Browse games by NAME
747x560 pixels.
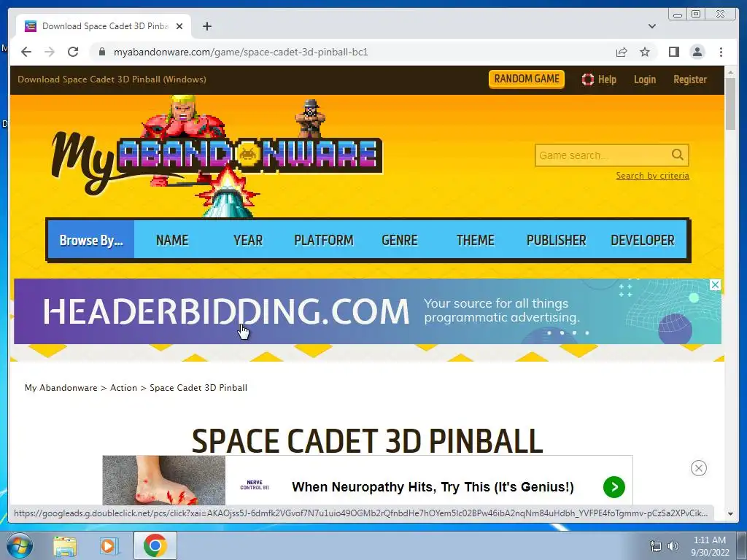(172, 240)
